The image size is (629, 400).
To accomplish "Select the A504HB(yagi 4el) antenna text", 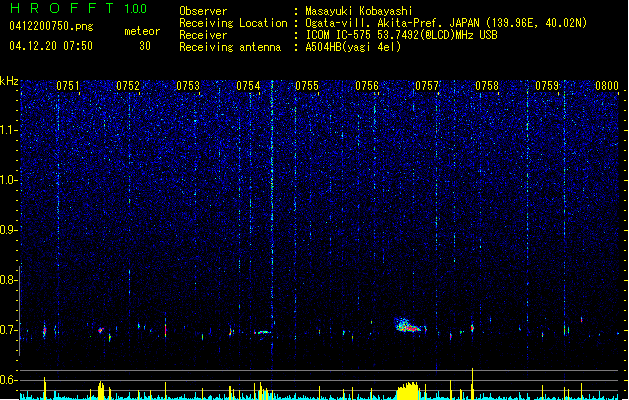I will click(353, 47).
